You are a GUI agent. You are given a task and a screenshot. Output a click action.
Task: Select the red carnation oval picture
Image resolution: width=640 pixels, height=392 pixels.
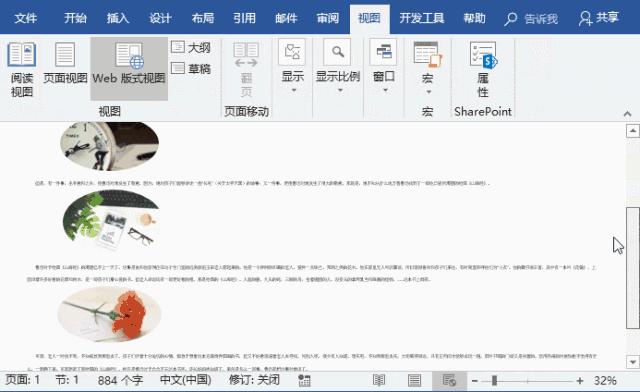(x=109, y=314)
